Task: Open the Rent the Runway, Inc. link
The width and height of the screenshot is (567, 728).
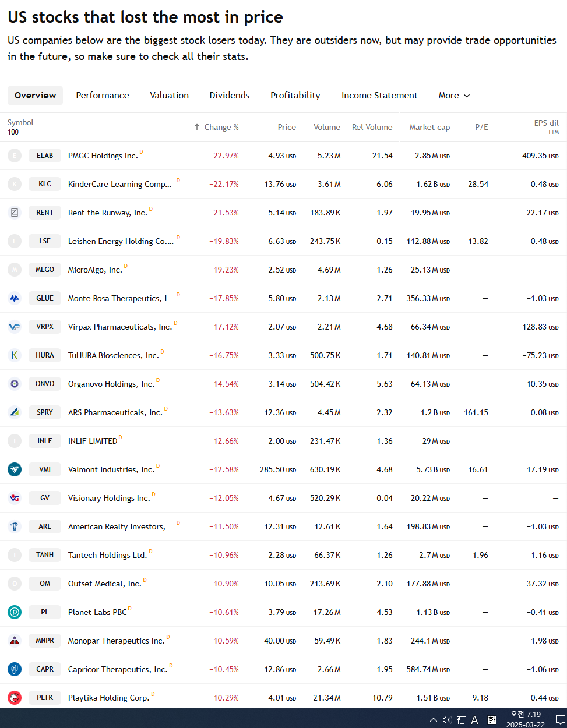Action: tap(108, 213)
